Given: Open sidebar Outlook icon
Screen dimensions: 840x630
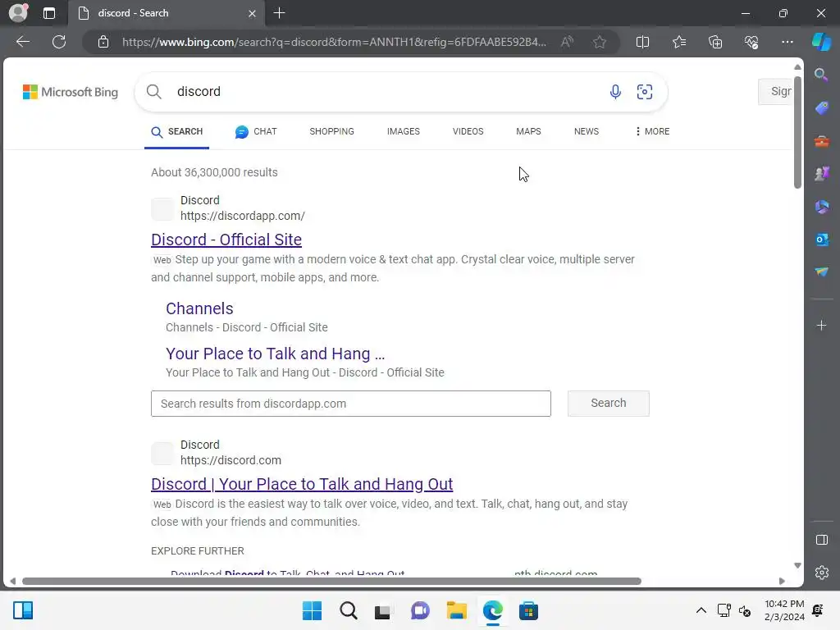Looking at the screenshot, I should point(821,240).
